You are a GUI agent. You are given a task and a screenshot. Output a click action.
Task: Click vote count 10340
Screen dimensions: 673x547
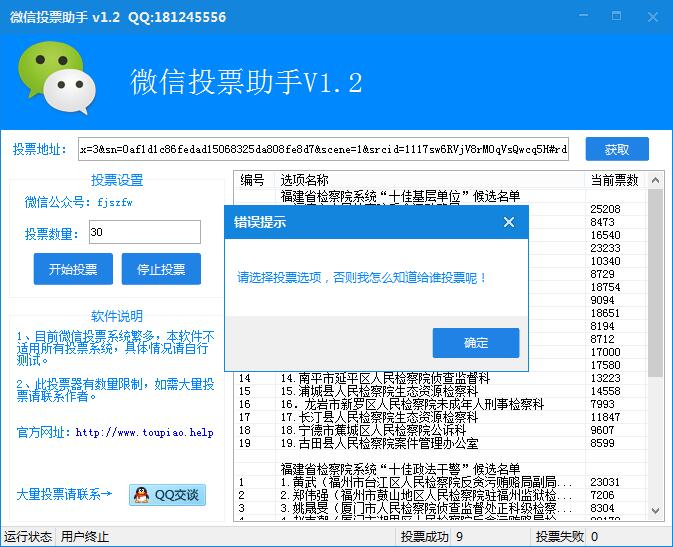click(605, 261)
